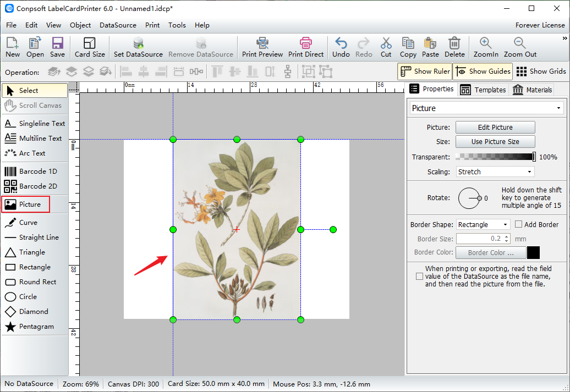Save the label with the Save icon

[57, 47]
